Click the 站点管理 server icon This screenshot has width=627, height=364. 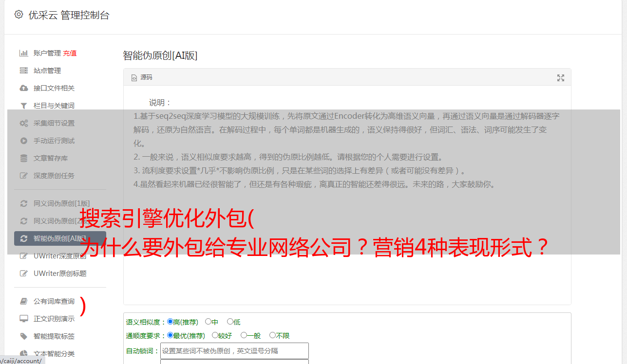click(x=23, y=71)
